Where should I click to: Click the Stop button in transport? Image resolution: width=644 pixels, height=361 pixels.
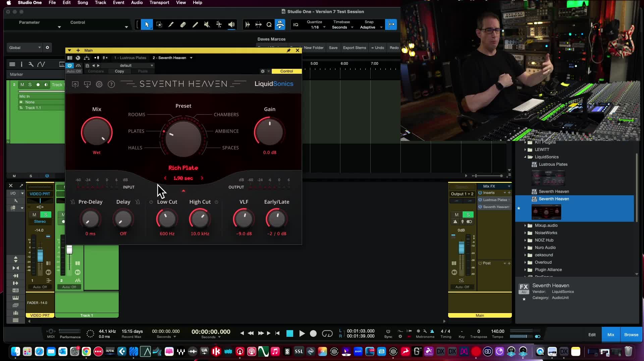[290, 333]
